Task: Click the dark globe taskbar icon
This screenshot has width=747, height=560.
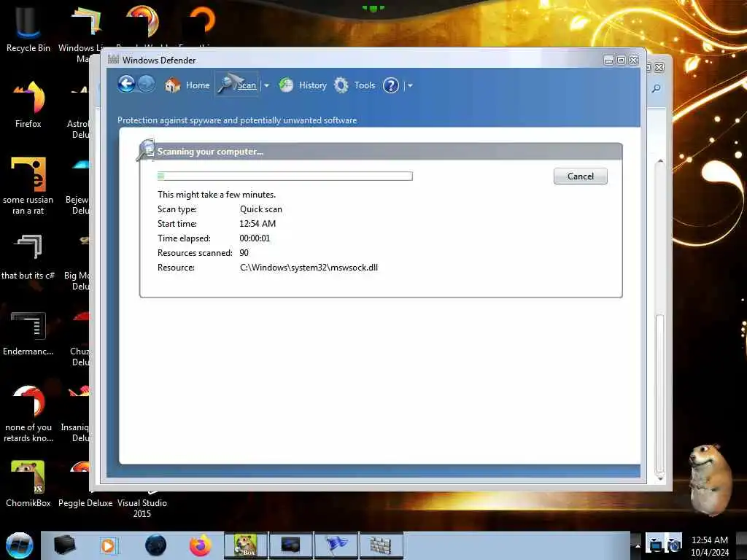Action: [156, 545]
